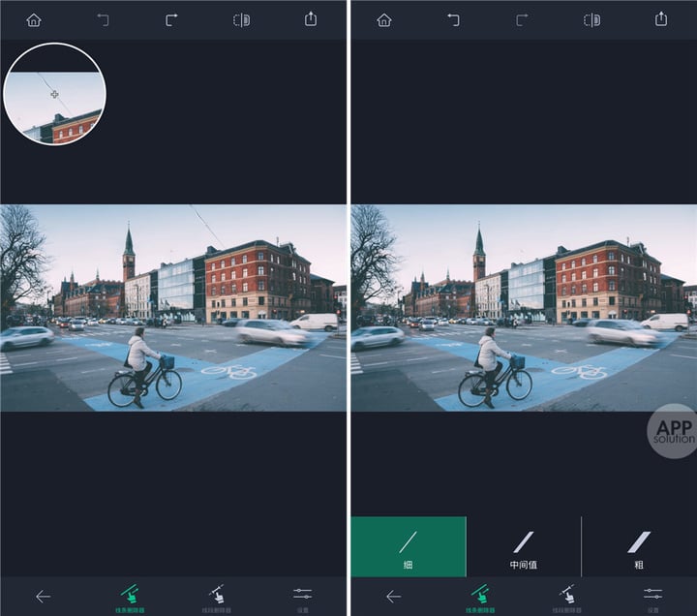Choose the medium line thickness 中间值
The width and height of the screenshot is (697, 616).
coord(524,547)
